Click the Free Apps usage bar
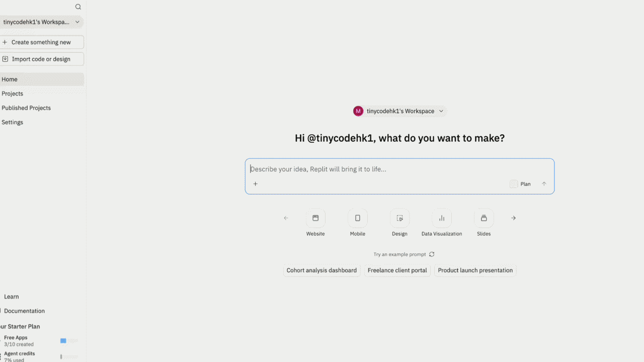 pyautogui.click(x=69, y=340)
